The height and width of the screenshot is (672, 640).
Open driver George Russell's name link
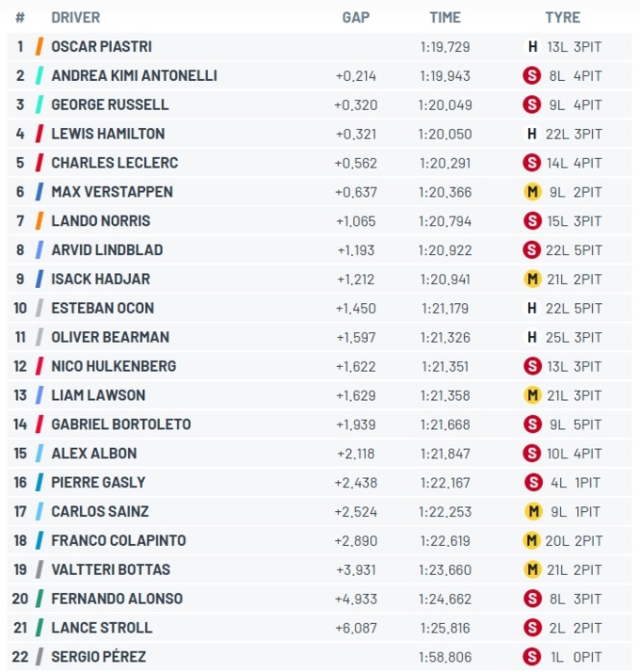pos(109,104)
